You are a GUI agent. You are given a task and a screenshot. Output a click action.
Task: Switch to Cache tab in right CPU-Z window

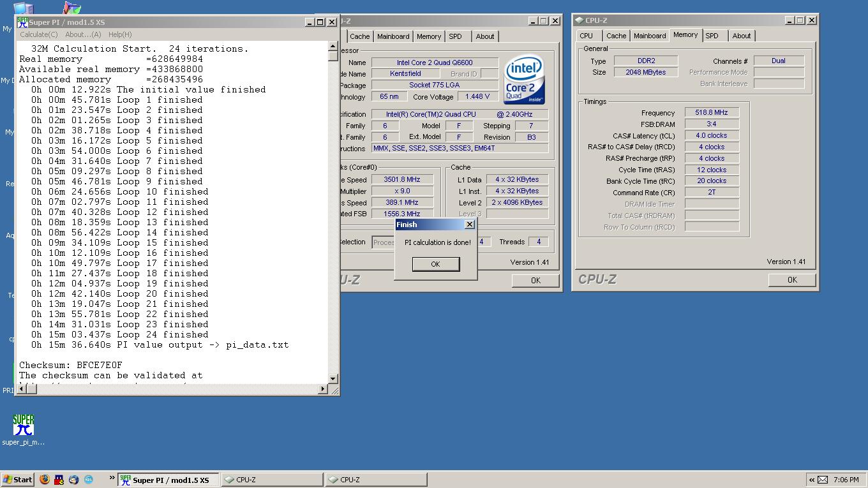[x=616, y=36]
